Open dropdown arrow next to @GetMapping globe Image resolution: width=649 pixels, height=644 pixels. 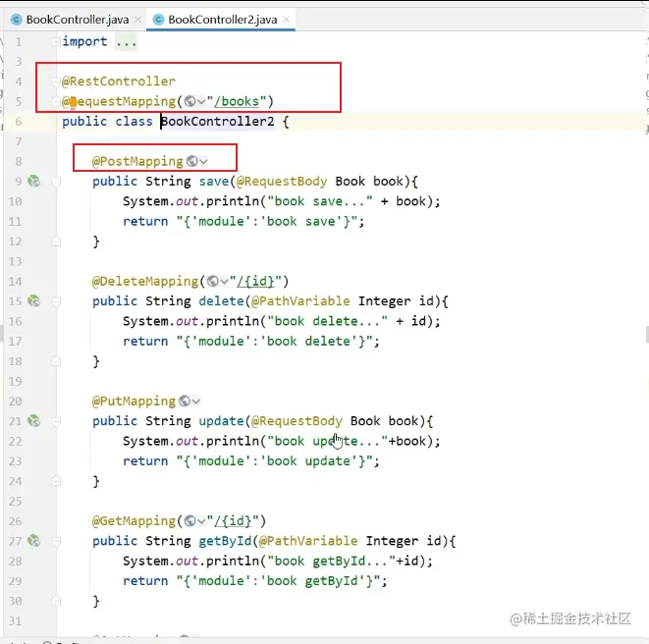pos(201,521)
